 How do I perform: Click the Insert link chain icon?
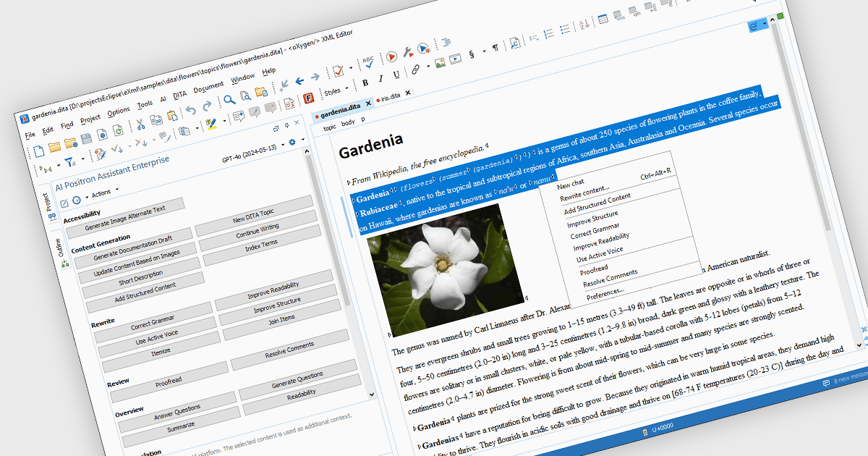click(x=416, y=69)
